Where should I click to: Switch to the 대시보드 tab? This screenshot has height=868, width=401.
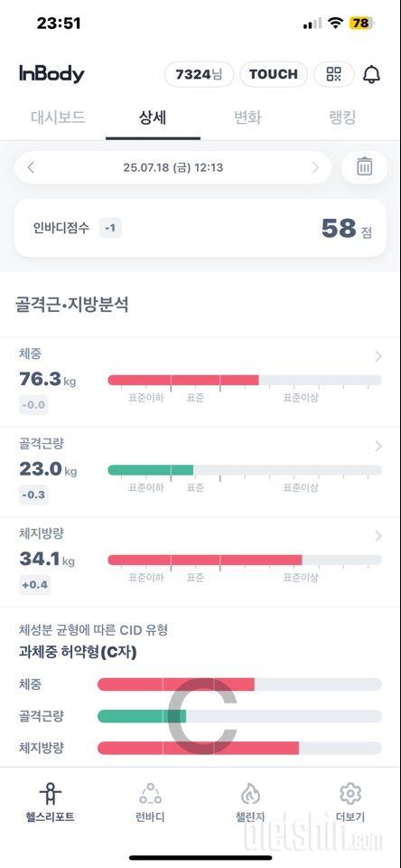pyautogui.click(x=58, y=118)
